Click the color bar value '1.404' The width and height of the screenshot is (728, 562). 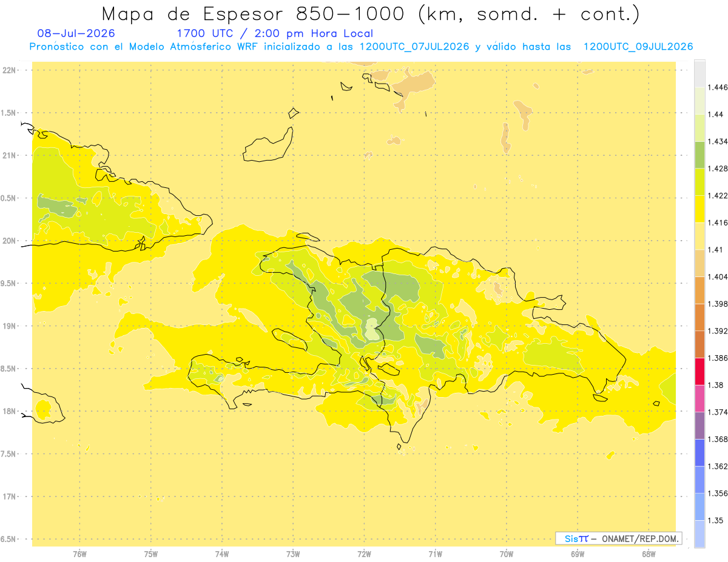pyautogui.click(x=718, y=277)
